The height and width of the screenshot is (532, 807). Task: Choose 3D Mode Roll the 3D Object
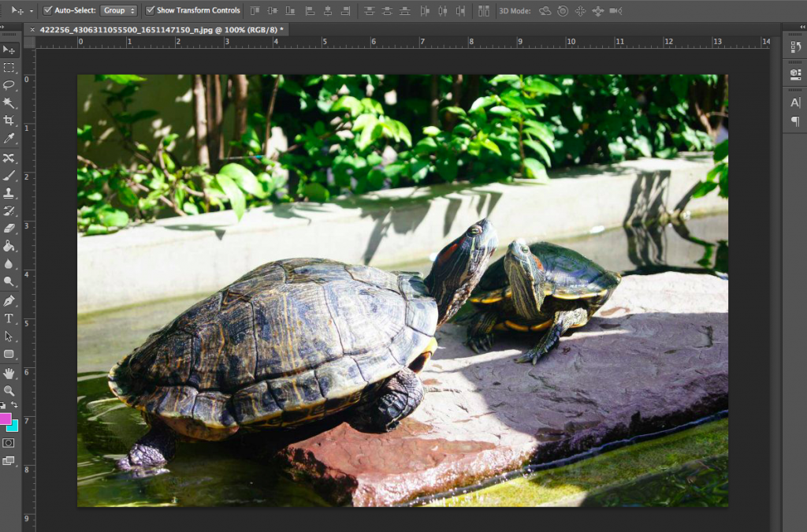pyautogui.click(x=563, y=11)
